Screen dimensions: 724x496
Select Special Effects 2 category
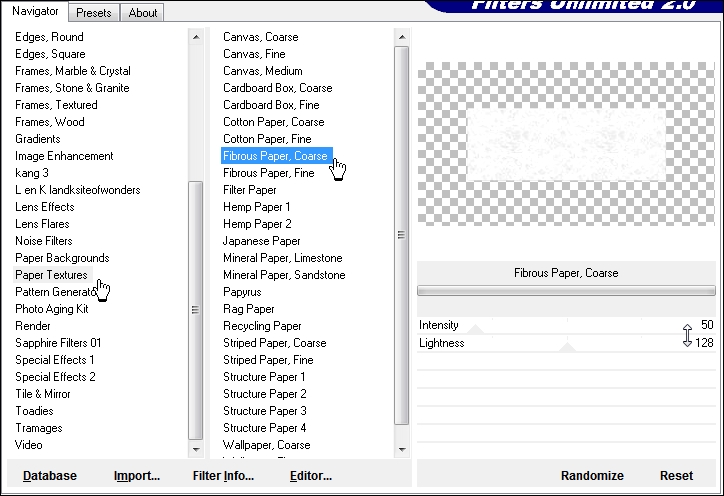point(55,377)
